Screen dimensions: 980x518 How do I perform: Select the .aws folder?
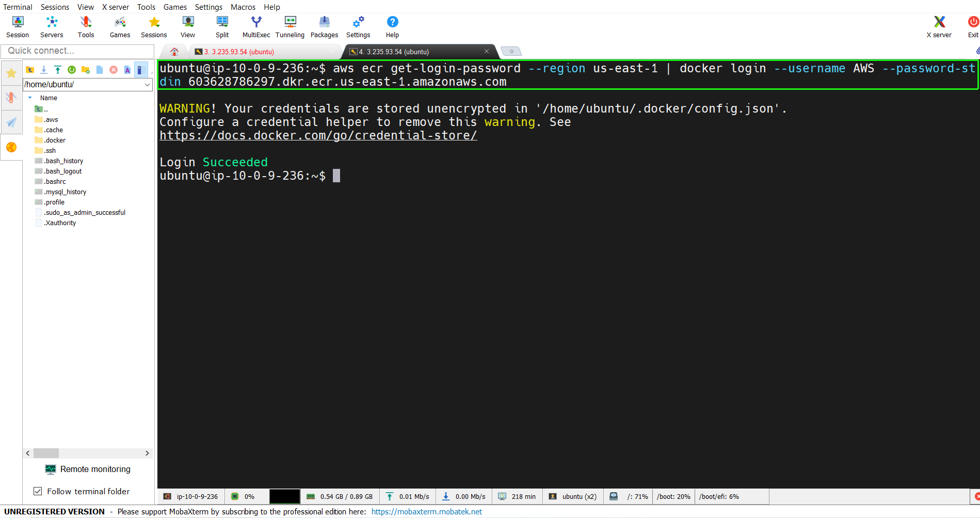(x=46, y=119)
